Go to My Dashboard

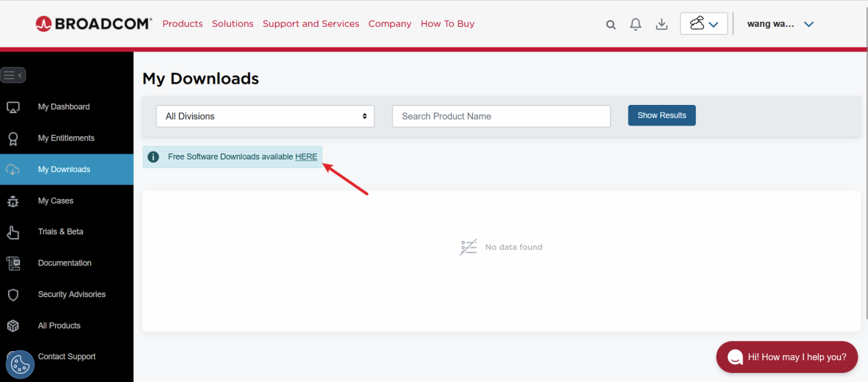(x=64, y=107)
